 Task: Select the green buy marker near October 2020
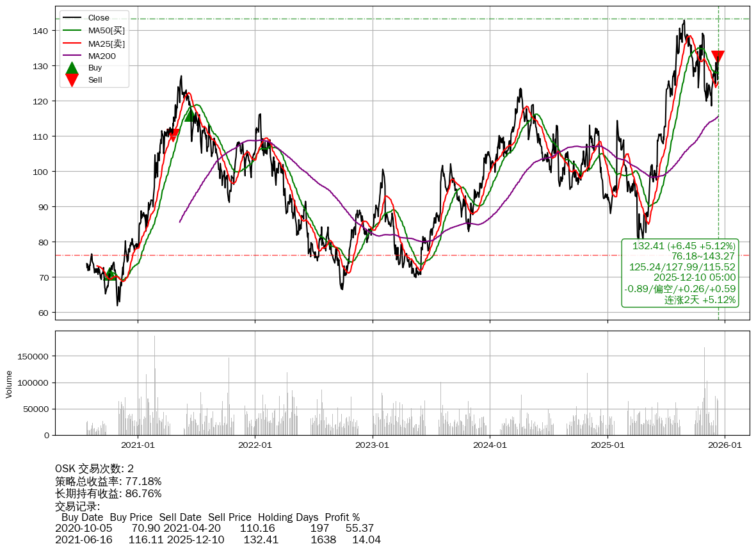[x=109, y=274]
